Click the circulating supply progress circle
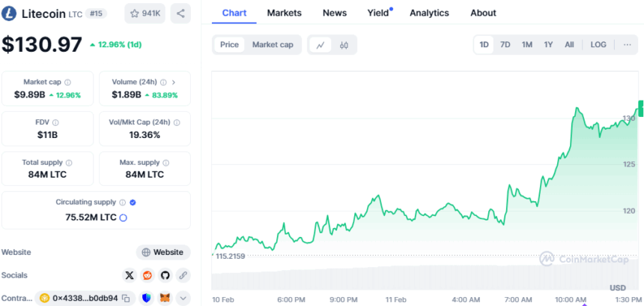Image resolution: width=644 pixels, height=306 pixels. coord(123,217)
